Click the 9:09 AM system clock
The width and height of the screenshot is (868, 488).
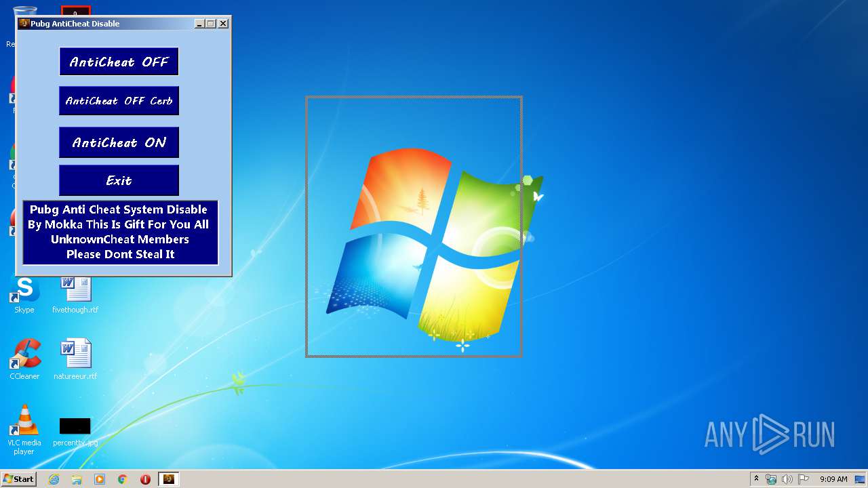click(833, 479)
